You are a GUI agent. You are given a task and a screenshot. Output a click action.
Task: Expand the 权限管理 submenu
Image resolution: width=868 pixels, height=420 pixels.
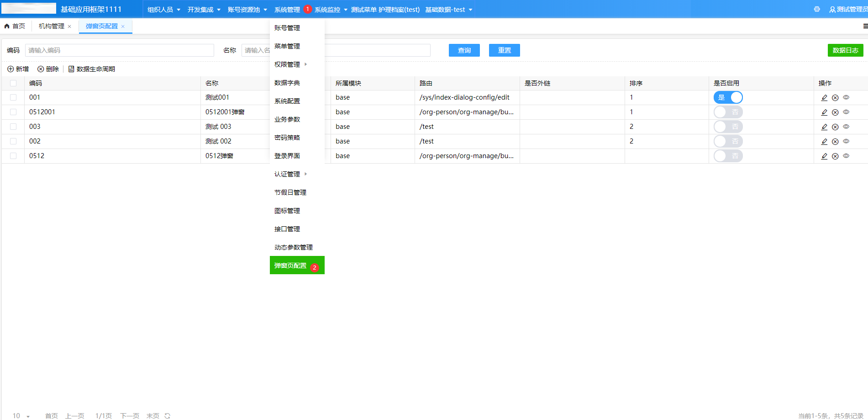coord(297,64)
